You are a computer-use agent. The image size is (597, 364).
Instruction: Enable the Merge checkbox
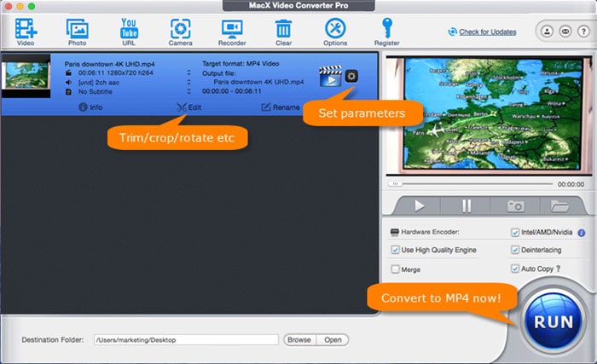coord(395,269)
